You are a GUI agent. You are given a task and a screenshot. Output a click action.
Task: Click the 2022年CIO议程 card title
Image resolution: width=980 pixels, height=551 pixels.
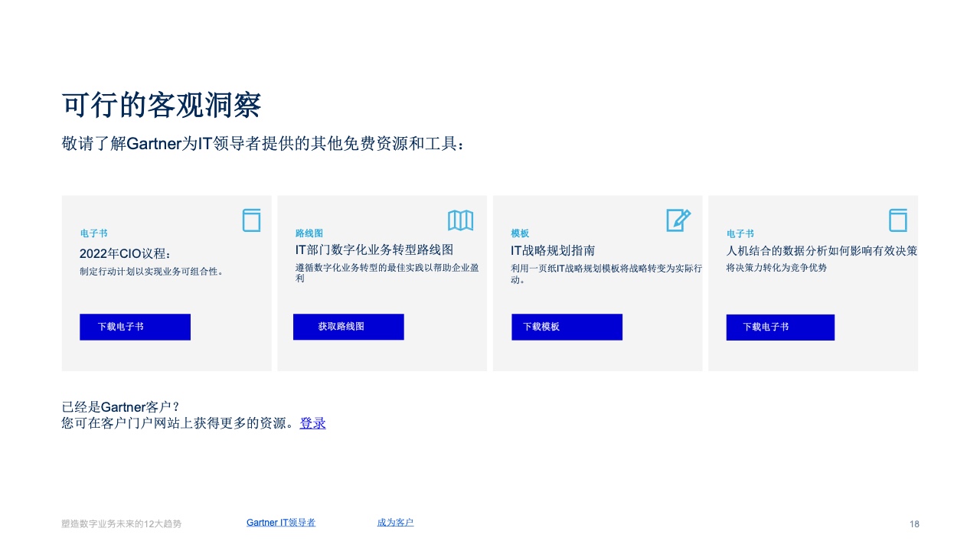(126, 254)
